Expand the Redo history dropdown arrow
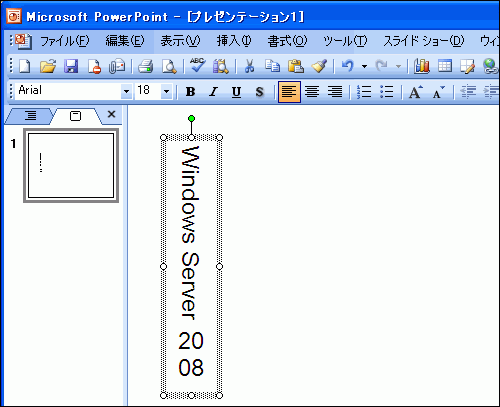This screenshot has height=407, width=500. (398, 66)
